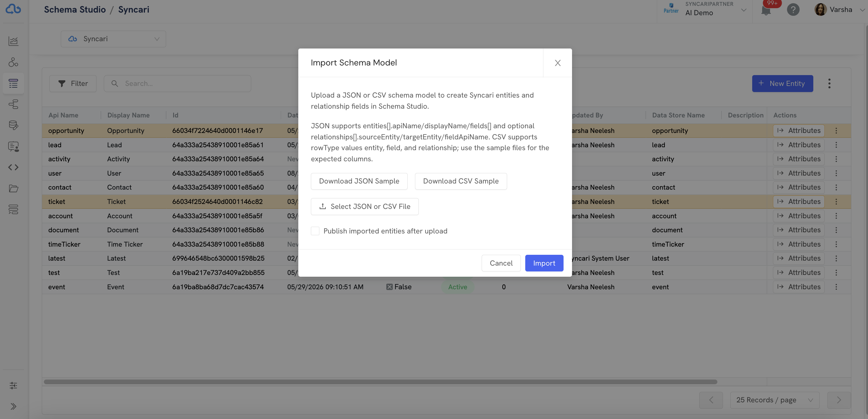Download the JSON sample file
This screenshot has width=868, height=419.
tap(359, 181)
